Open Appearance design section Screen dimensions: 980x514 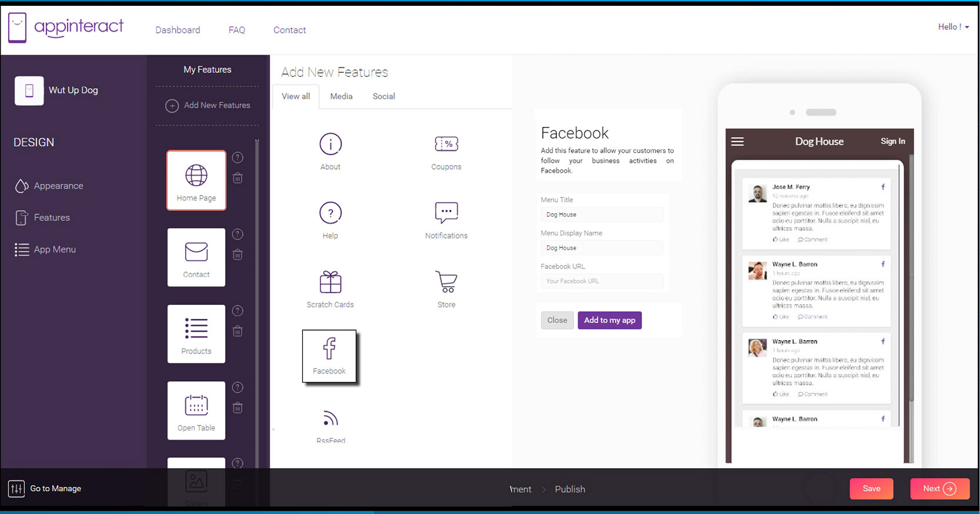[x=49, y=186]
